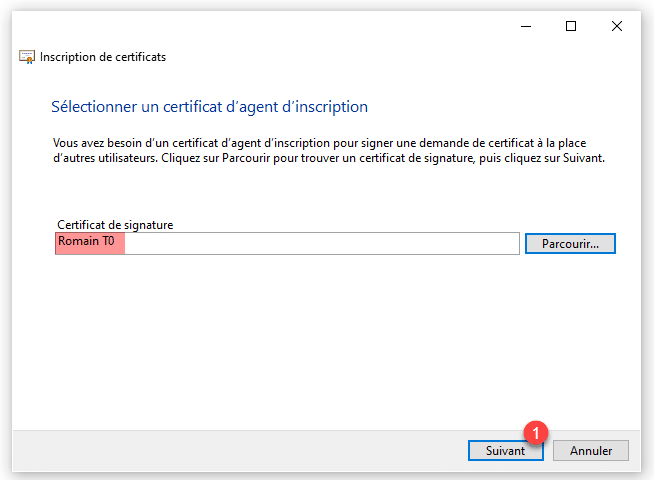This screenshot has width=654, height=480.
Task: Select the highlighted Romain T0 certificate name
Action: click(88, 243)
